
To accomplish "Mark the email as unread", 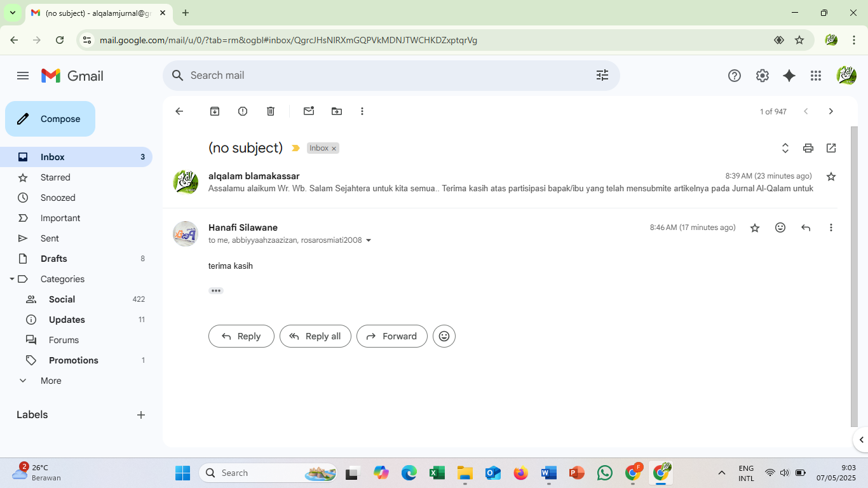I will (x=309, y=111).
